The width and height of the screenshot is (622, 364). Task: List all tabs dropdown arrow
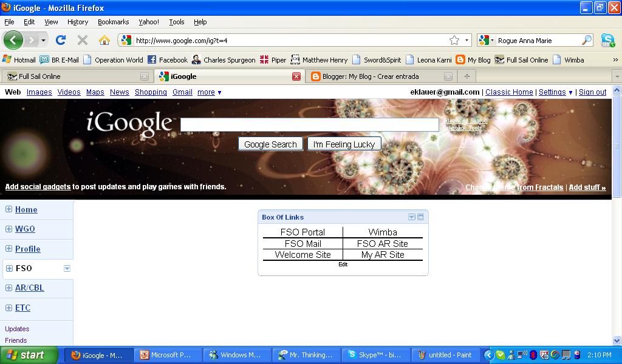tap(617, 76)
